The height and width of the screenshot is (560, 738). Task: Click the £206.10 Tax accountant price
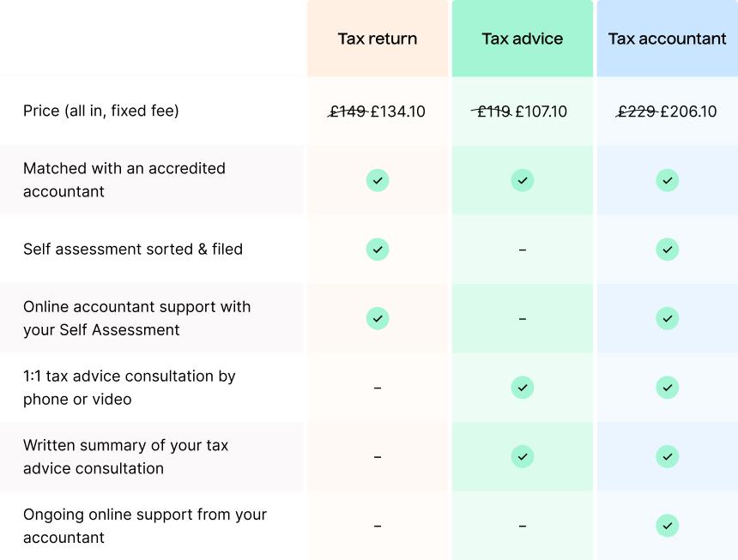pos(688,111)
